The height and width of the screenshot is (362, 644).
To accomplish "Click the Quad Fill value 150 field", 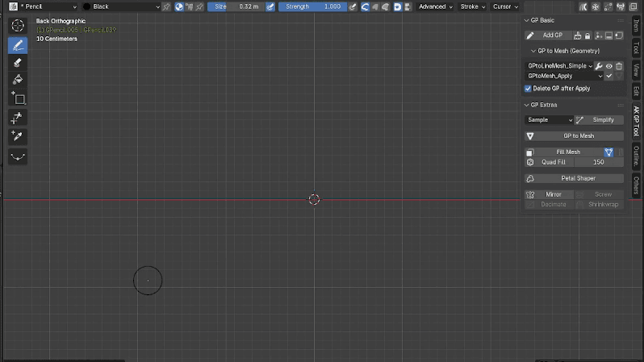I will coord(599,162).
